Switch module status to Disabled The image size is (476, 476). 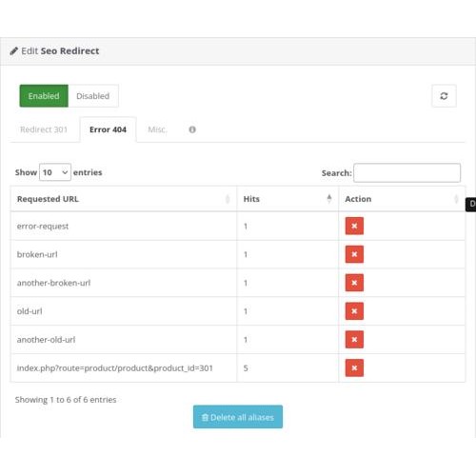pos(93,96)
